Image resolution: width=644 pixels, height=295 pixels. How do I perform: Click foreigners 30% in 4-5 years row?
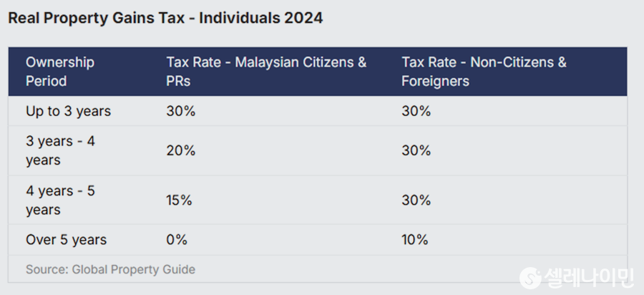pyautogui.click(x=416, y=200)
